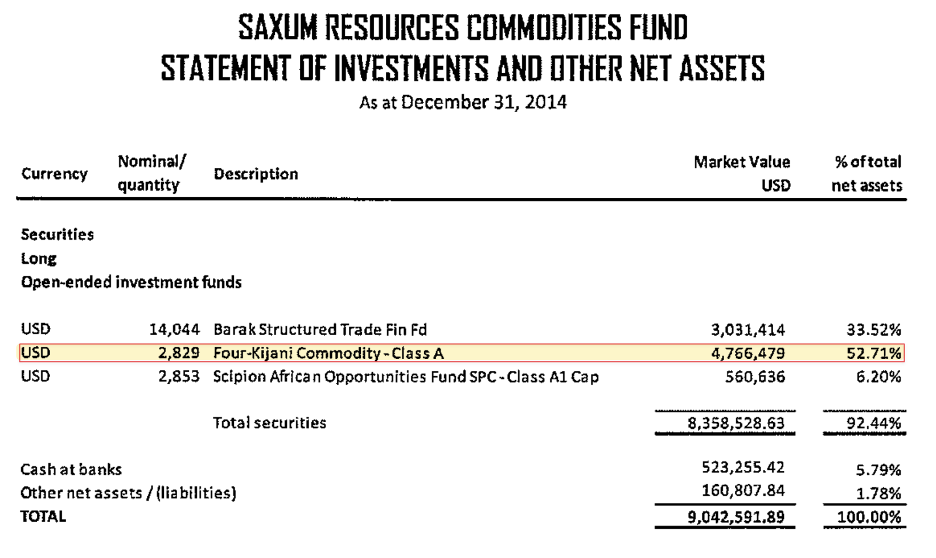Select the Total securities amount 8,358,528.63
This screenshot has width=936, height=558.
736,423
